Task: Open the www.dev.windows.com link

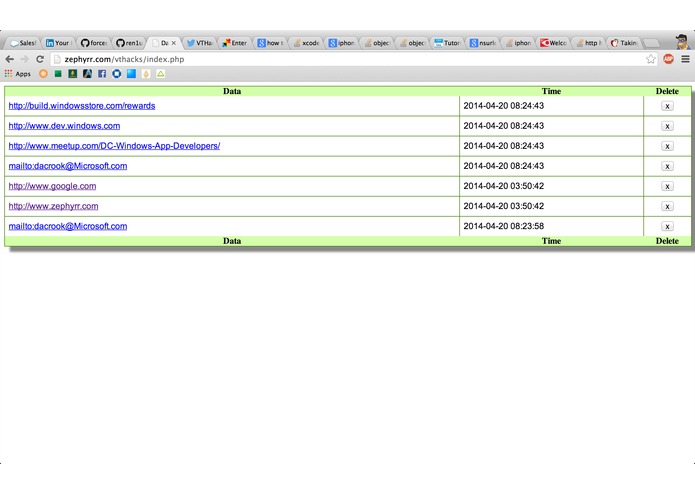Action: pyautogui.click(x=64, y=126)
